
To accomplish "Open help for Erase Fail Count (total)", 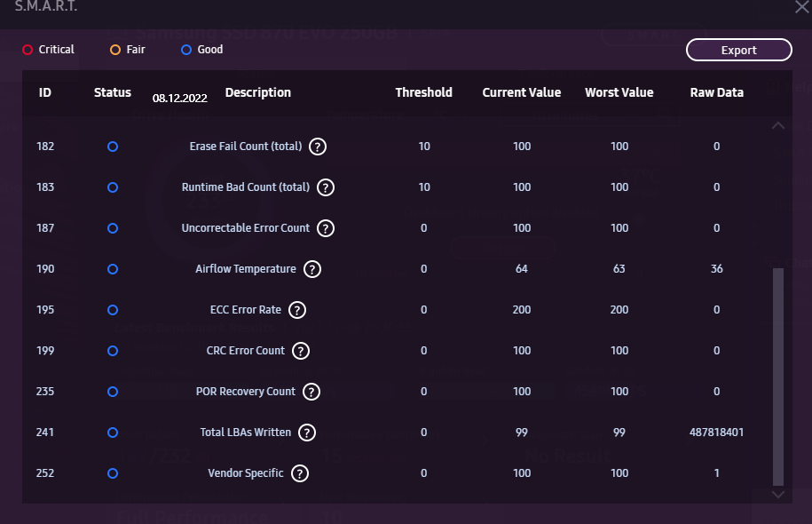I will [x=318, y=147].
